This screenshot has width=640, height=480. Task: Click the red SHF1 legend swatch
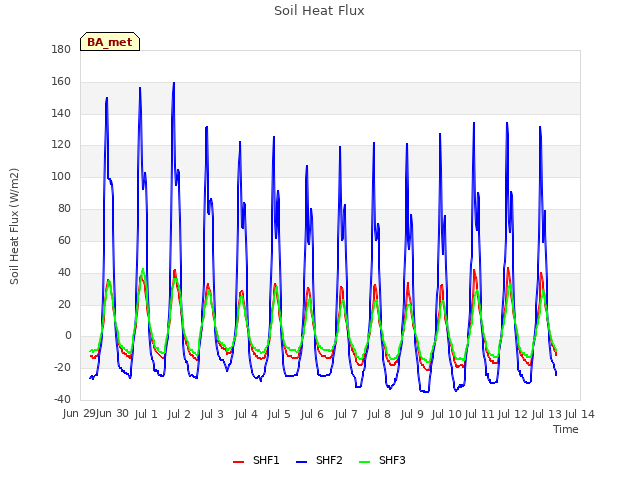pyautogui.click(x=238, y=462)
